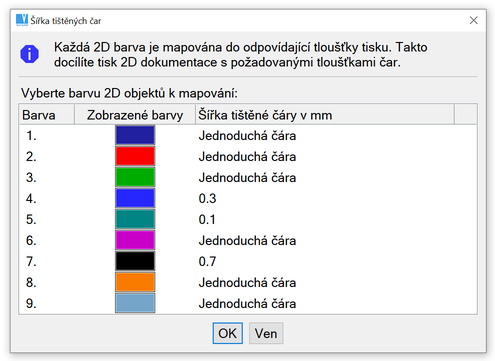Confirm with the OK button

click(228, 333)
